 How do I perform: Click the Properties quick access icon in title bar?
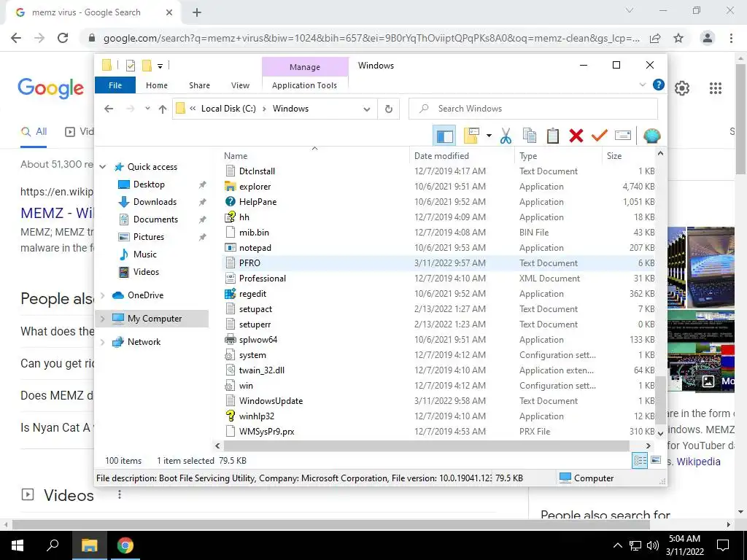click(x=130, y=66)
